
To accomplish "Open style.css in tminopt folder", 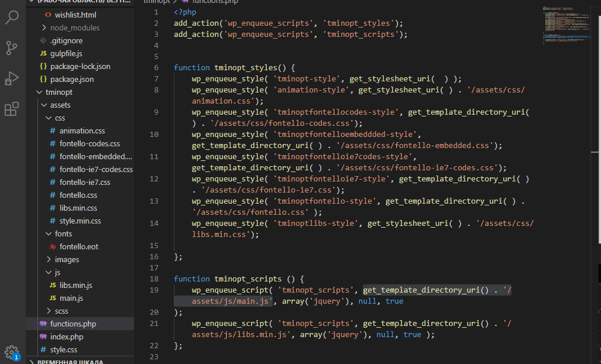I will coord(64,350).
